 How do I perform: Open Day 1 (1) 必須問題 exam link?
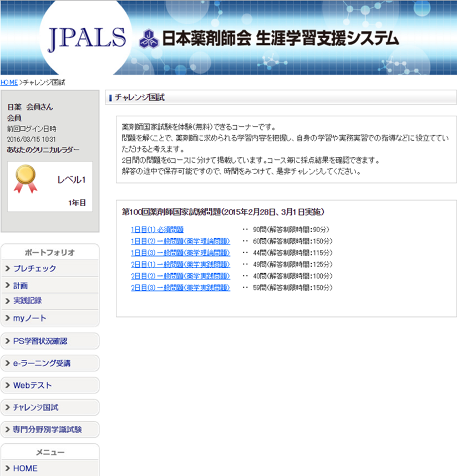(x=157, y=229)
